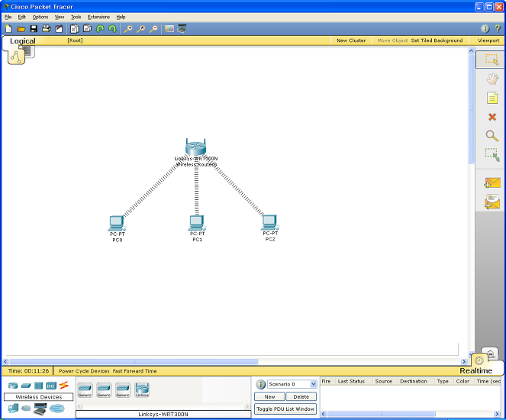Switch to the Physical workspace tab
The height and width of the screenshot is (420, 506).
tap(28, 52)
